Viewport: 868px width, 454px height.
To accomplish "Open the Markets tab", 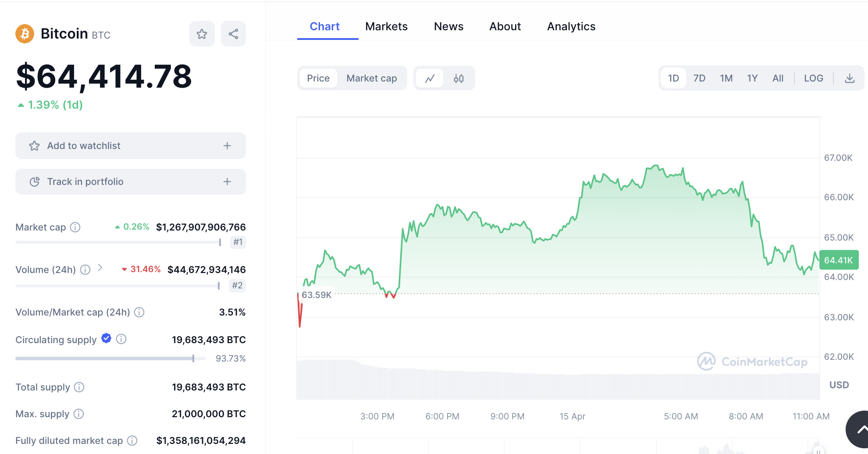I will 386,27.
